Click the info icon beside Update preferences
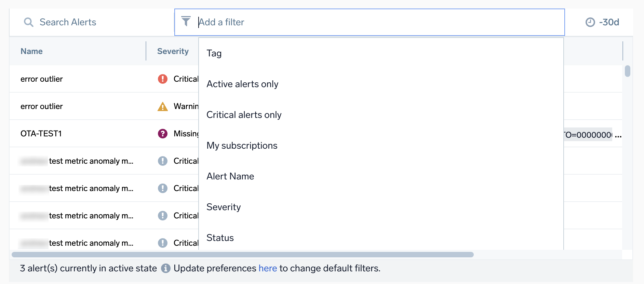Screen dimensions: 644x284 [x=166, y=268]
